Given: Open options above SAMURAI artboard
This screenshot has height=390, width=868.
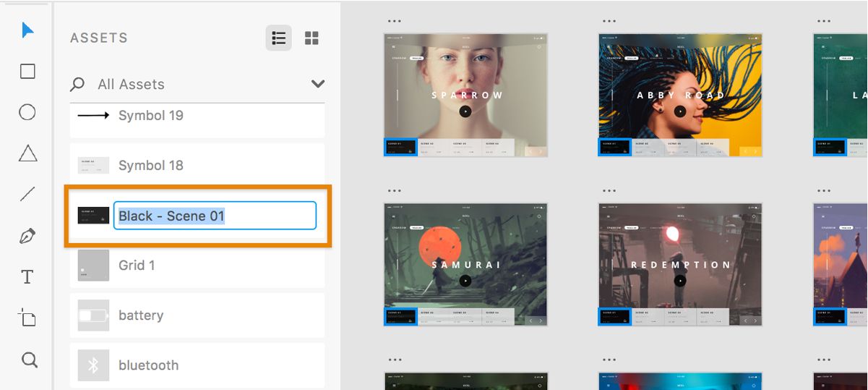Looking at the screenshot, I should (394, 191).
